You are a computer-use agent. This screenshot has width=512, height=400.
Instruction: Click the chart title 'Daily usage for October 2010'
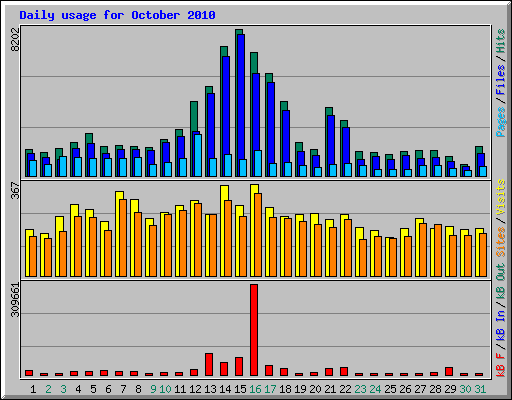click(x=117, y=15)
